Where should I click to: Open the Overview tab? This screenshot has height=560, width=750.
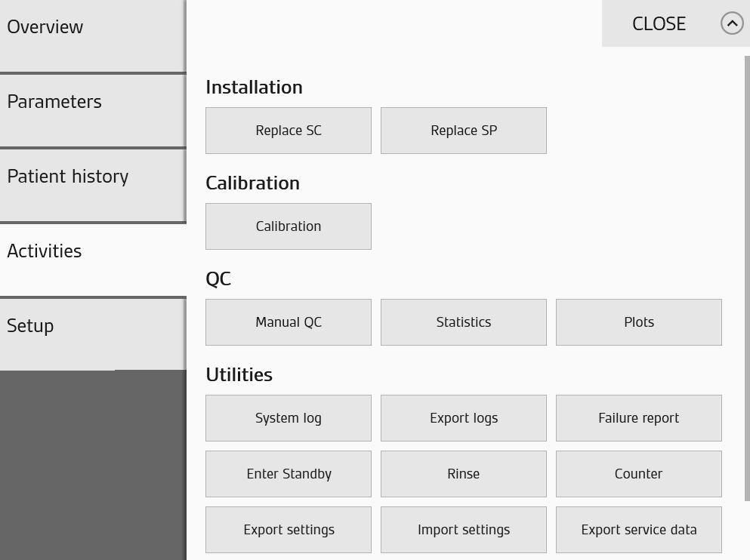pyautogui.click(x=93, y=35)
